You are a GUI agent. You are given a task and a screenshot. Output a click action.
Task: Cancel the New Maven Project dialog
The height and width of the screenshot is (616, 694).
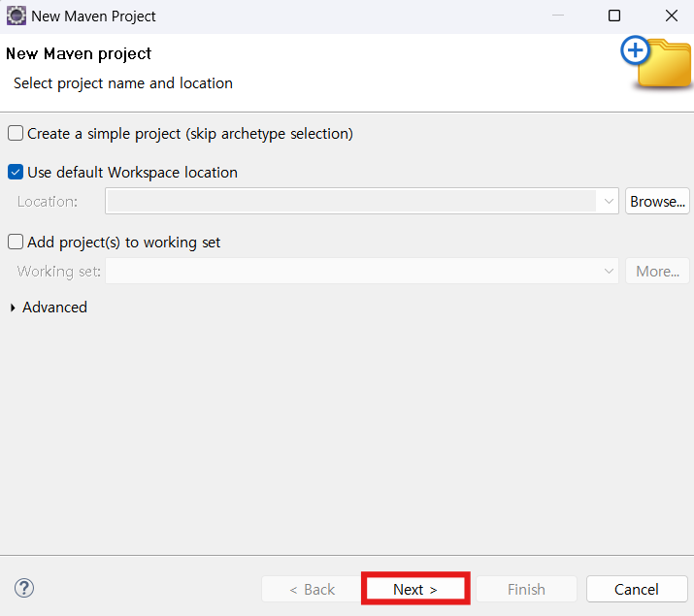pos(637,589)
